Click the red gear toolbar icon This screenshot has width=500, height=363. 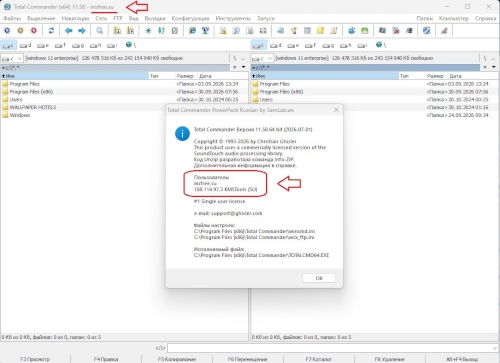34,31
